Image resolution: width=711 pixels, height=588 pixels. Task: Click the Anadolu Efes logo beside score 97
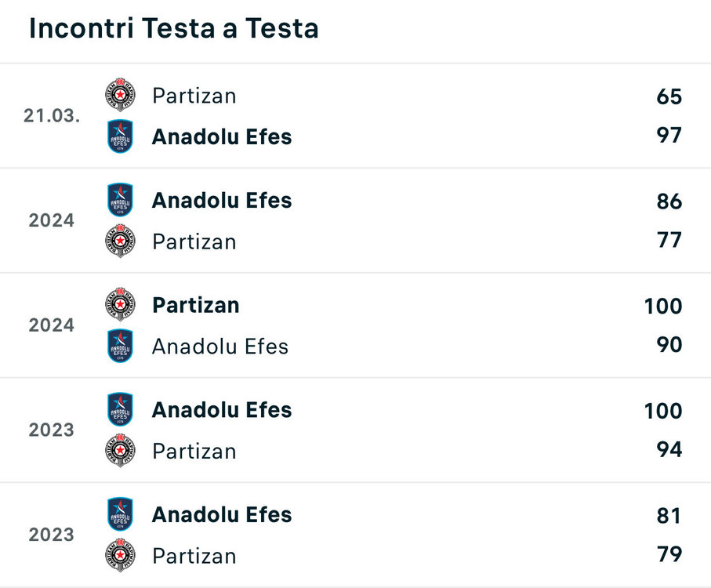[120, 136]
